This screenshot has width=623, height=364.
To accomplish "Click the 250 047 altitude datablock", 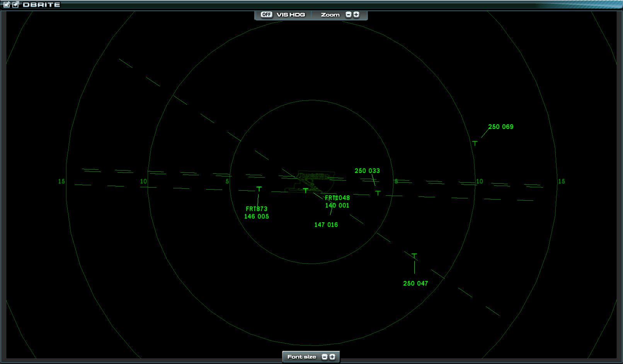I will click(x=415, y=283).
